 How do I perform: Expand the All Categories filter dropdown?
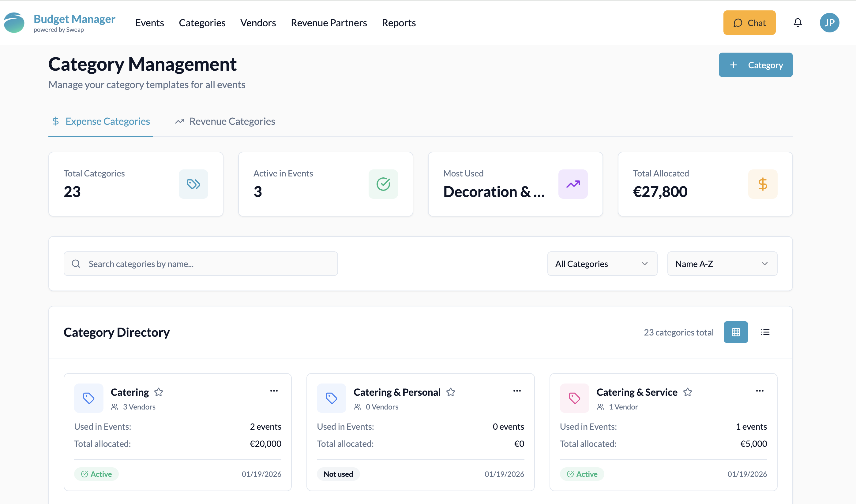[602, 264]
